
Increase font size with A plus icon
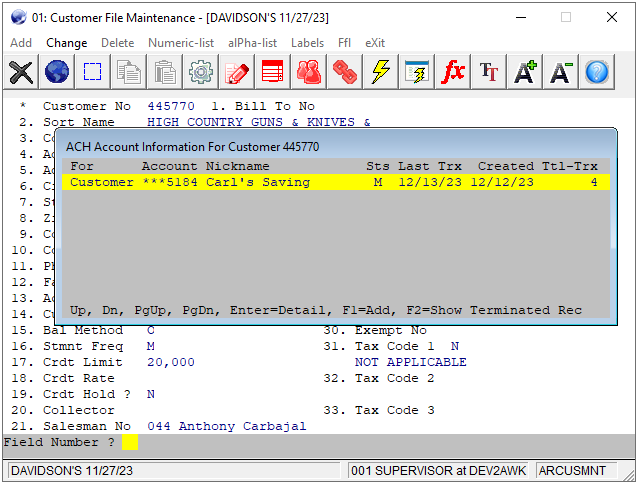tap(524, 72)
